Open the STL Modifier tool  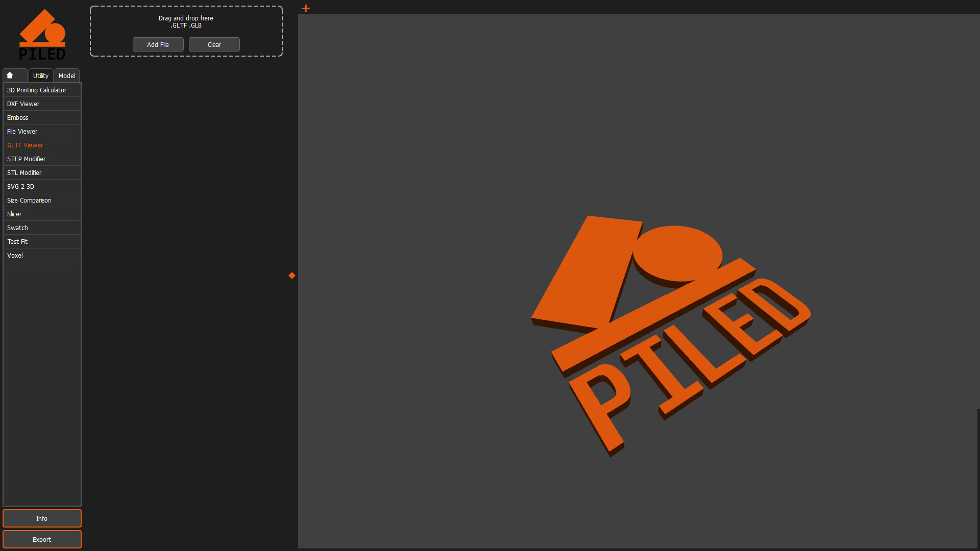pyautogui.click(x=24, y=172)
